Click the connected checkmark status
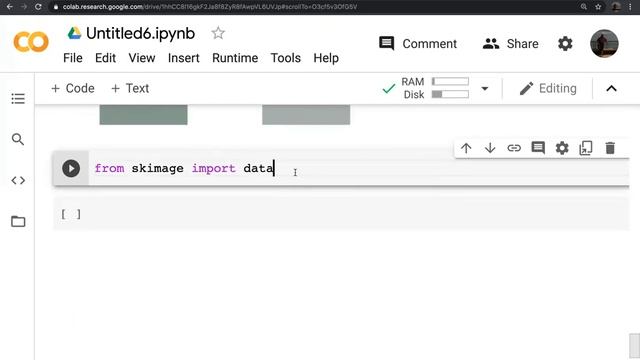 click(389, 88)
